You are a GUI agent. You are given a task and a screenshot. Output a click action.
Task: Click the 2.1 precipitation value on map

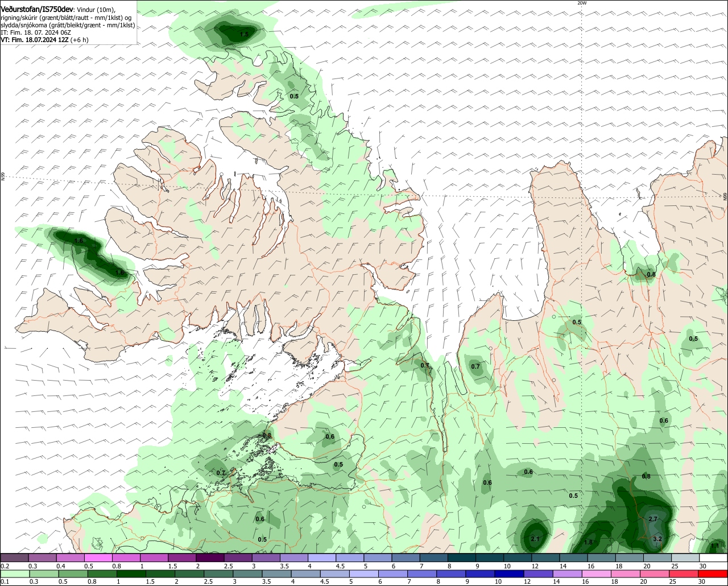(x=535, y=539)
